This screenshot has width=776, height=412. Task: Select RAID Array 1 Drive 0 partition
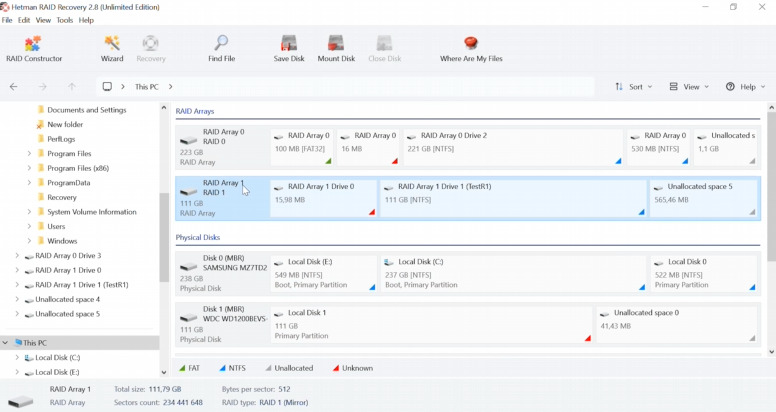click(x=324, y=198)
